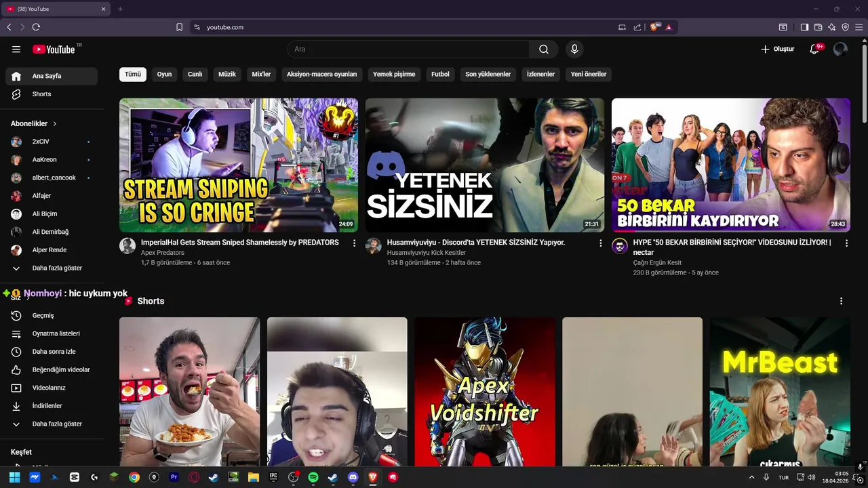The image size is (868, 488).
Task: Select the Tümü filter chip
Action: (x=133, y=75)
